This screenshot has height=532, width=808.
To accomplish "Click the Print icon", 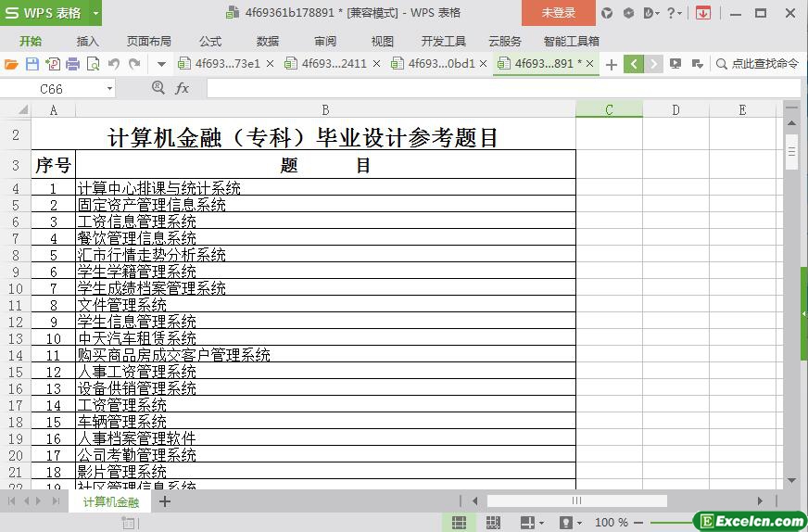I will [73, 64].
